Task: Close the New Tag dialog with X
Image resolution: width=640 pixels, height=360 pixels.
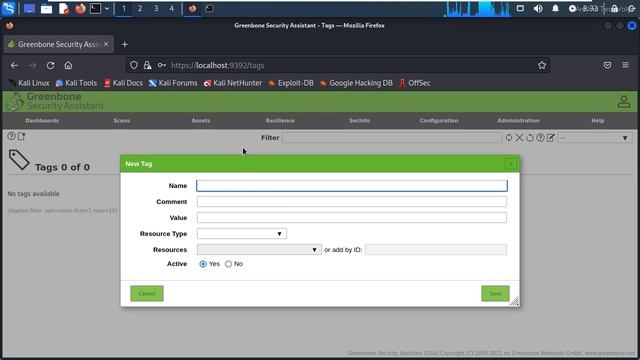Action: point(511,164)
